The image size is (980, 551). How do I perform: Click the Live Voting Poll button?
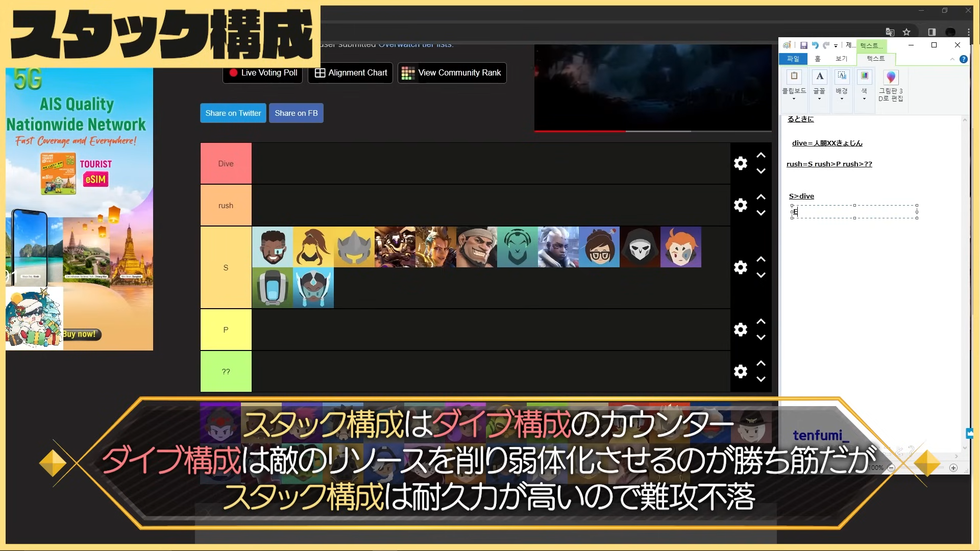coord(263,73)
